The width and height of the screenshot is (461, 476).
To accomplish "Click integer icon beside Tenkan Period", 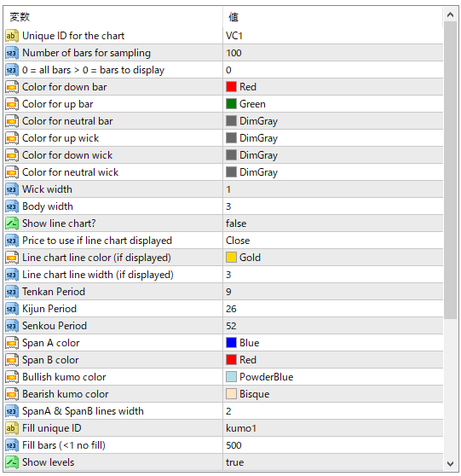I will pos(12,292).
